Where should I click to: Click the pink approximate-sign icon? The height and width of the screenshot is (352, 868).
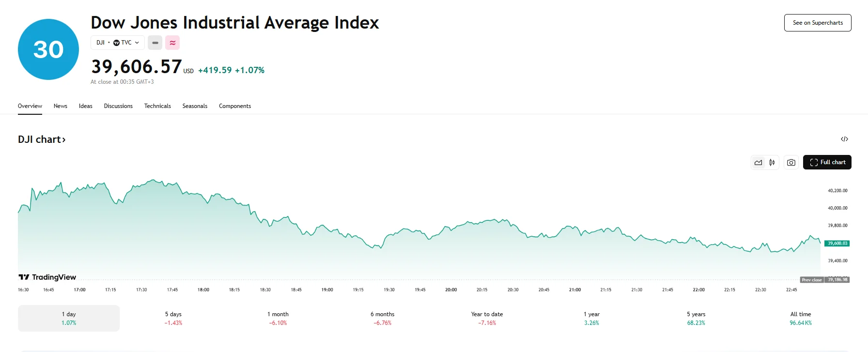coord(172,43)
